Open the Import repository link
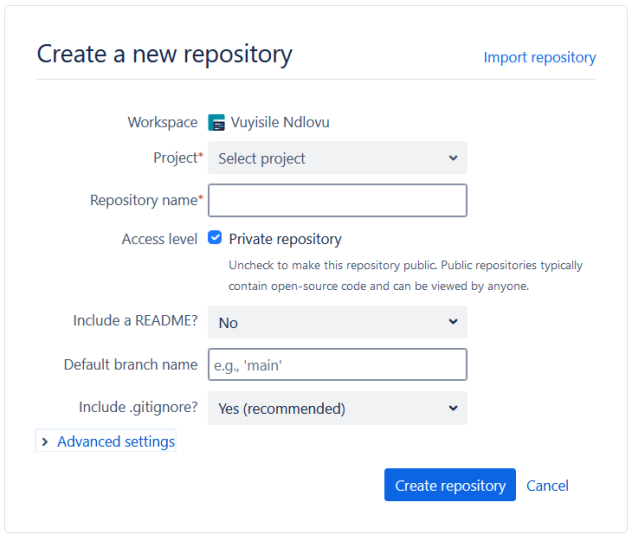Image resolution: width=632 pixels, height=541 pixels. pos(540,58)
